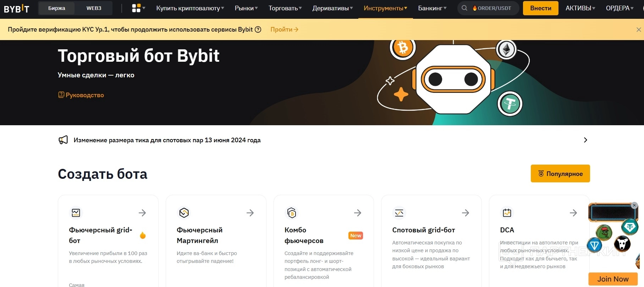Click the DCA calendar icon

point(507,213)
